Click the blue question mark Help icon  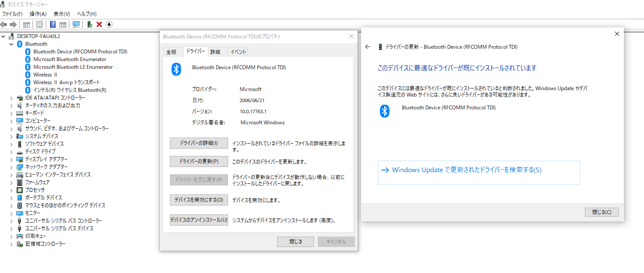(53, 24)
